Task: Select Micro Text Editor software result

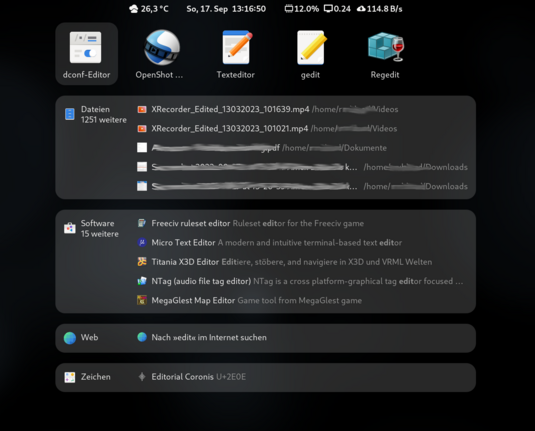Action: pos(302,243)
